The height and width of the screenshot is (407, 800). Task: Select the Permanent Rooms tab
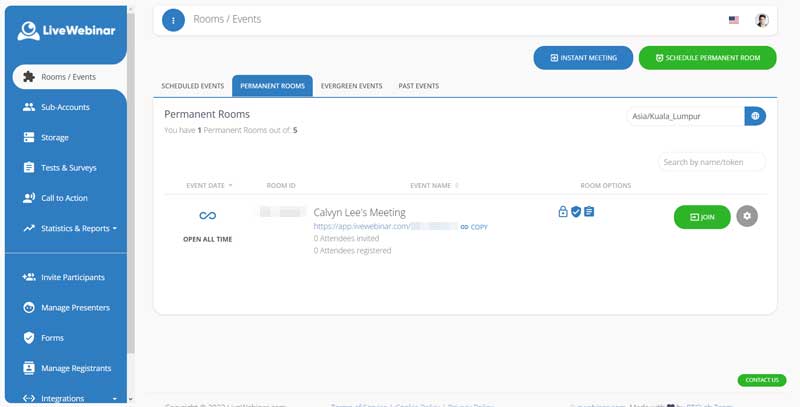click(272, 86)
